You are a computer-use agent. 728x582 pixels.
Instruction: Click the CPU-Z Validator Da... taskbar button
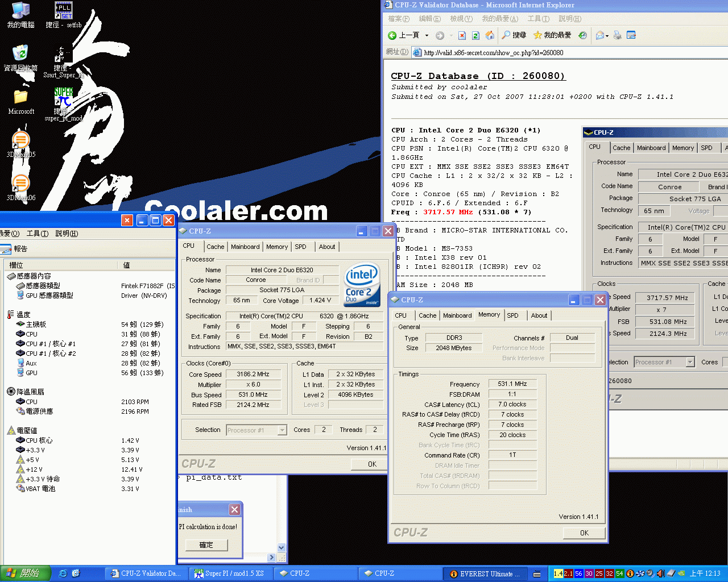(x=147, y=573)
